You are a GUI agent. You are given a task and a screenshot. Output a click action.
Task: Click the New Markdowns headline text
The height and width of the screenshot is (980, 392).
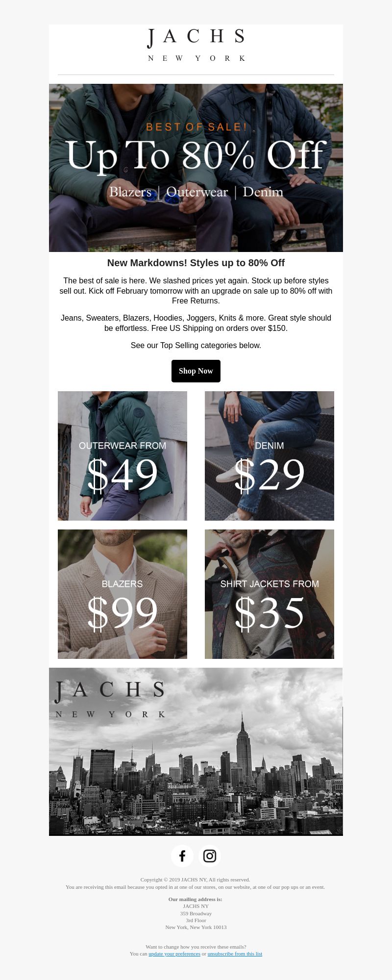point(196,263)
